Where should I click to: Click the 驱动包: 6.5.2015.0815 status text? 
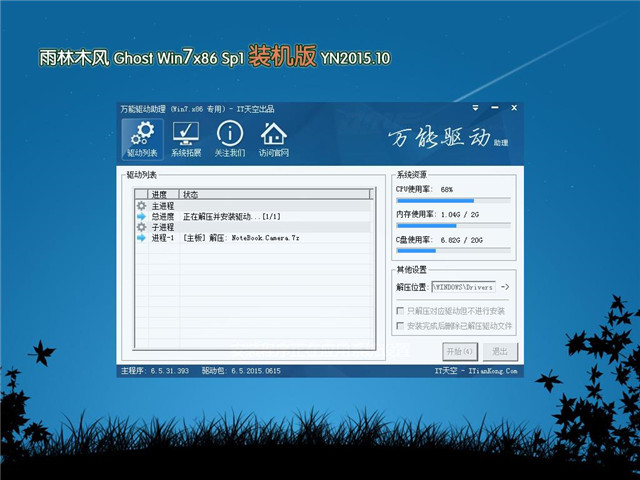tap(241, 371)
